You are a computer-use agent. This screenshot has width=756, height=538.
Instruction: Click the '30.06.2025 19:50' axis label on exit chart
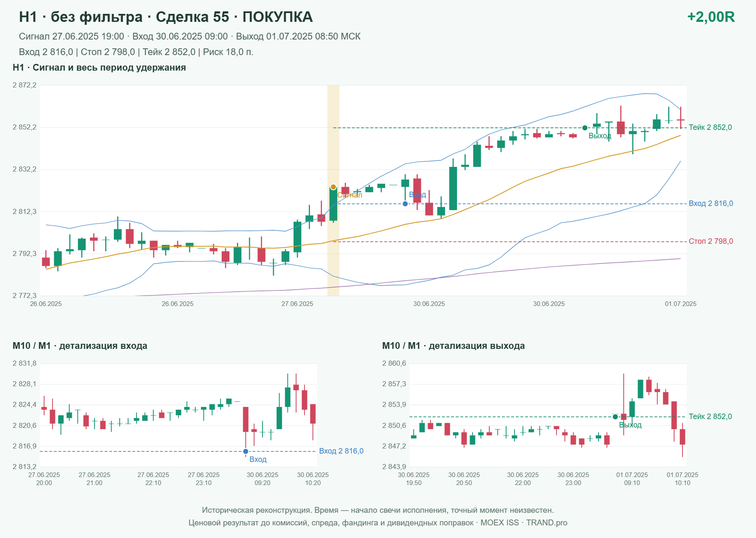(414, 479)
